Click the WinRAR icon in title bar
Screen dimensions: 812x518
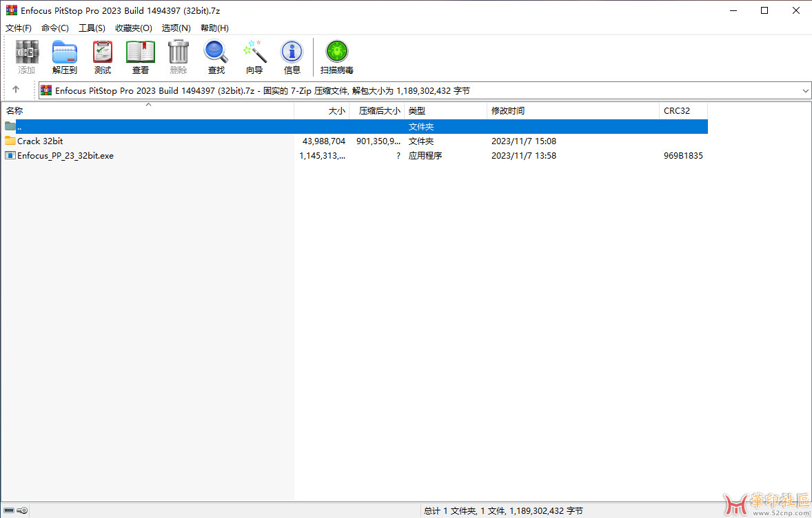(x=11, y=10)
